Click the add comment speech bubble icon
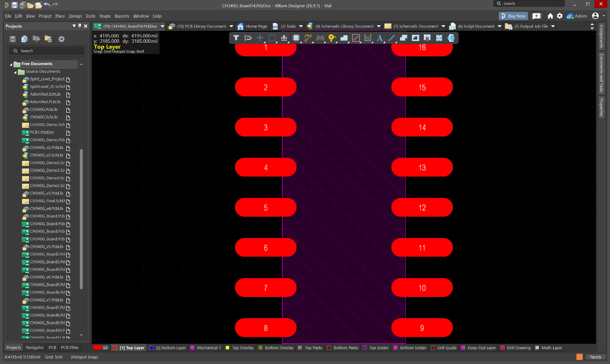Viewport: 610px width, 364px height. tap(537, 16)
